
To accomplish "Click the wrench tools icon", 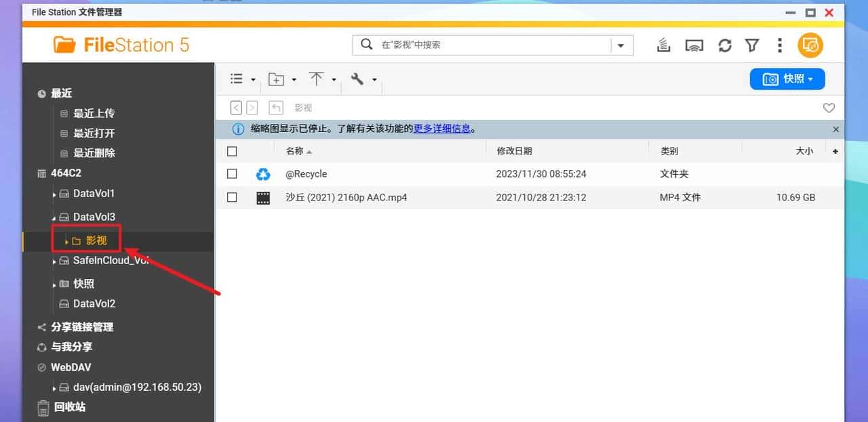I will [x=357, y=79].
